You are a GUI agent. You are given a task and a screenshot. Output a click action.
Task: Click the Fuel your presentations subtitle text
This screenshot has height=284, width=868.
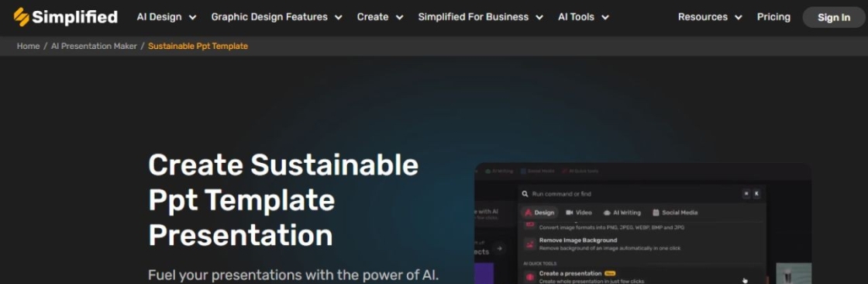point(294,275)
